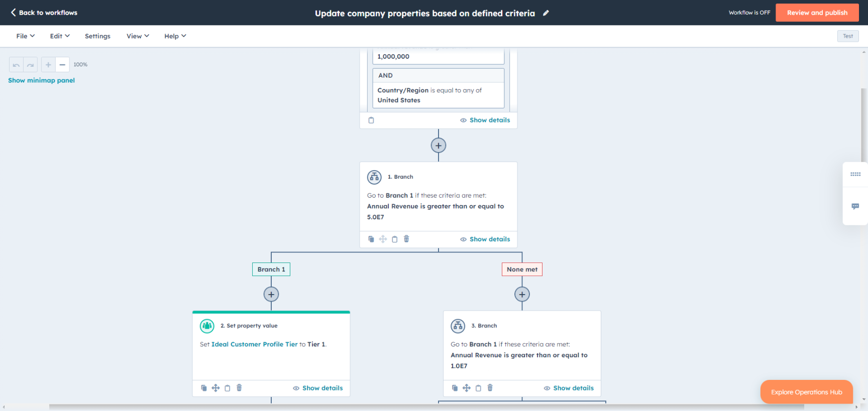Screen dimensions: 868x411
Task: Delete the 1. Branch action via trash icon
Action: point(406,239)
